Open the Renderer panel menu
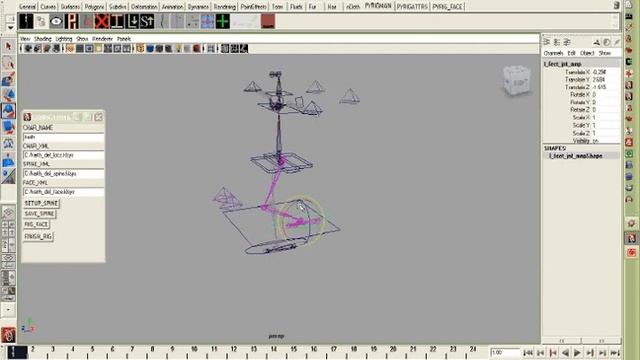 coord(102,39)
